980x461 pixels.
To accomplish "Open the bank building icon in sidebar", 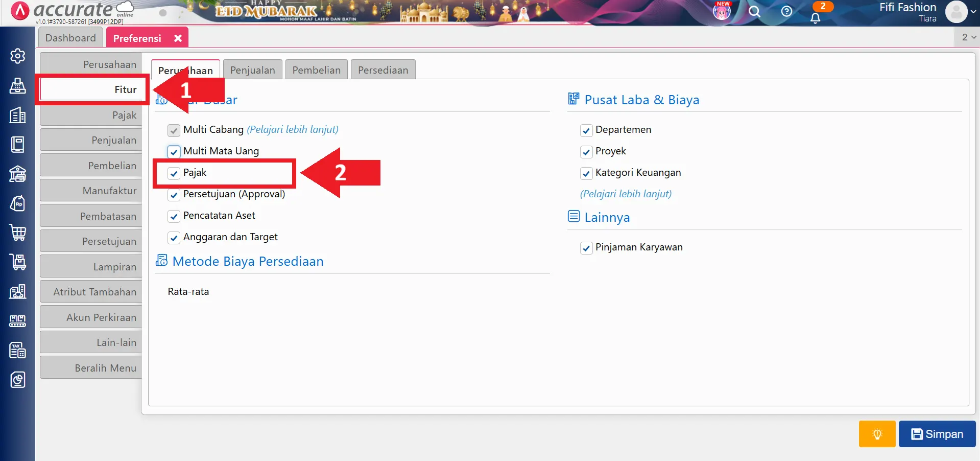I will click(18, 174).
